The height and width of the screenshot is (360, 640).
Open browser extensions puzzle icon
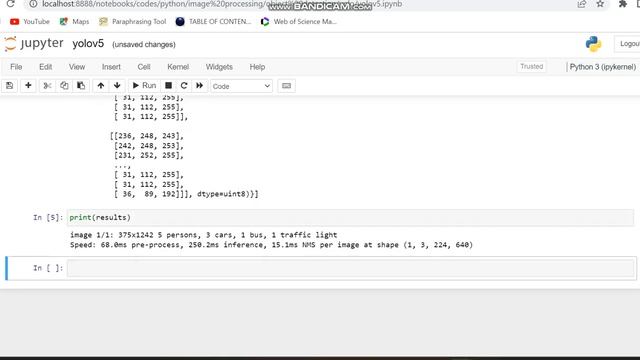click(622, 4)
